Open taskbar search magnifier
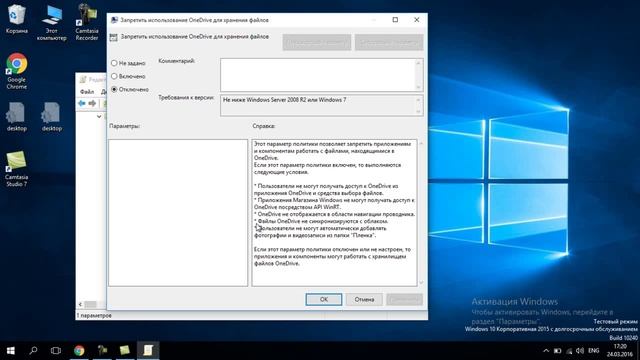 tap(33, 350)
